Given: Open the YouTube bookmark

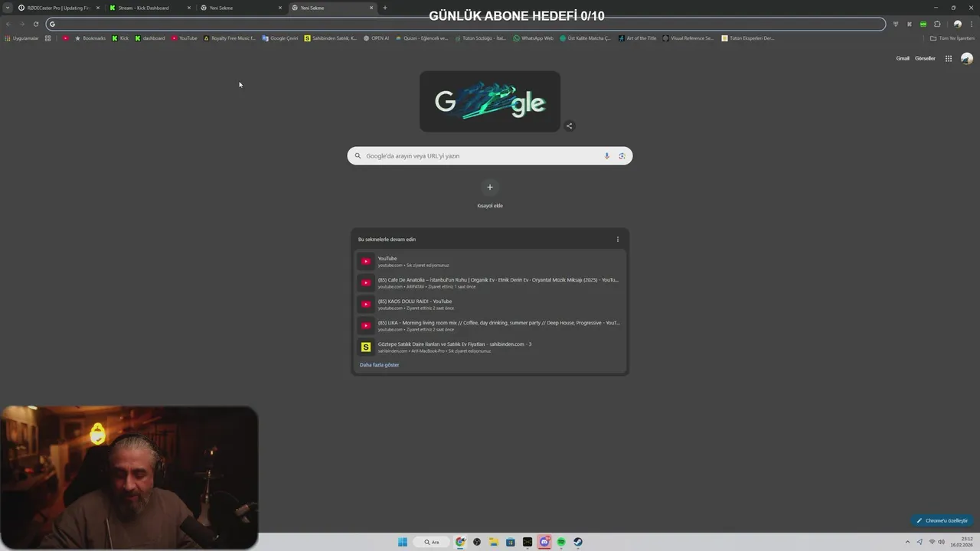Looking at the screenshot, I should click(185, 38).
